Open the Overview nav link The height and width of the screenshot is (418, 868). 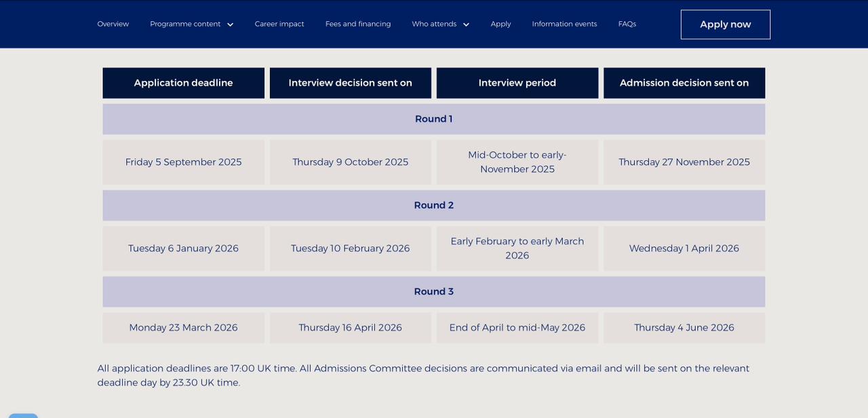pyautogui.click(x=113, y=24)
